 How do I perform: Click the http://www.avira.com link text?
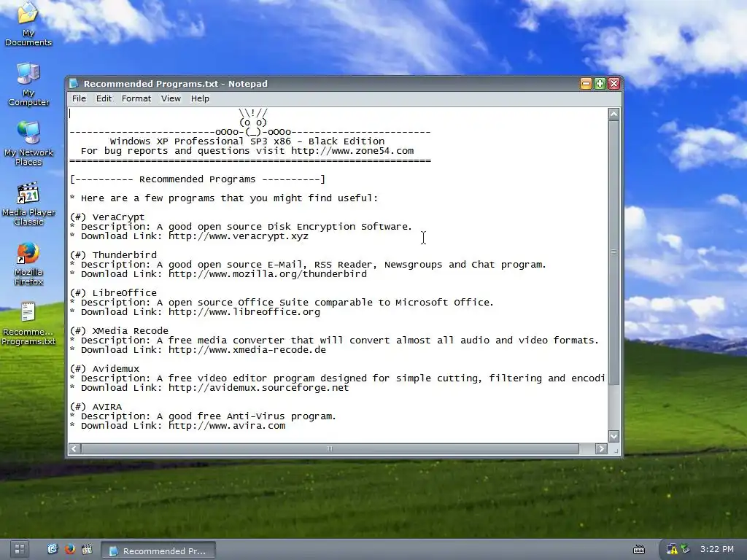227,426
